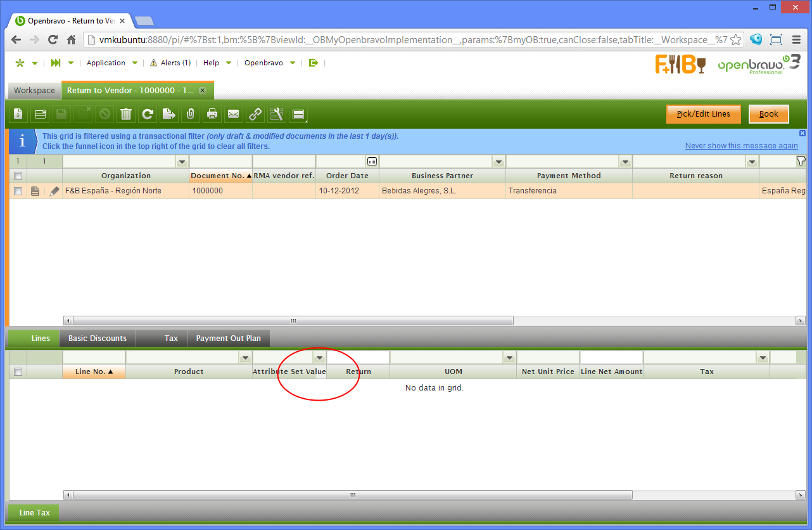Go to the browser home page
Viewport: 812px width, 530px height.
72,39
